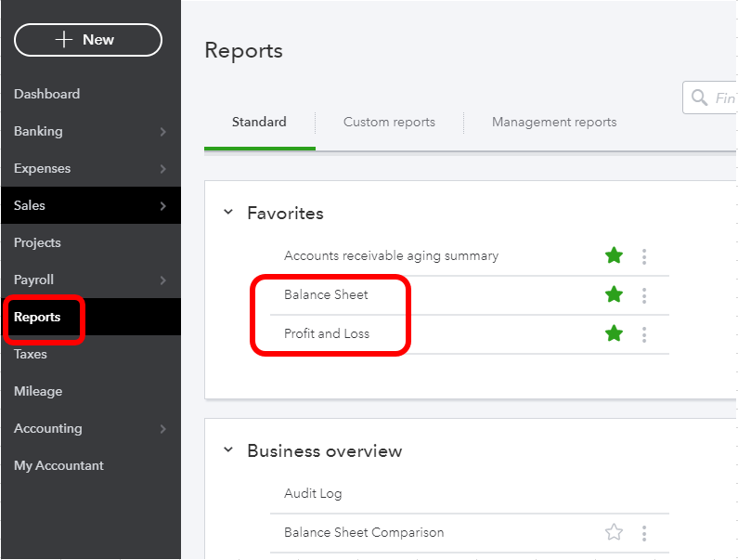Star the Balance Sheet Comparison report
Viewport: 738px width, 560px height.
pyautogui.click(x=614, y=533)
